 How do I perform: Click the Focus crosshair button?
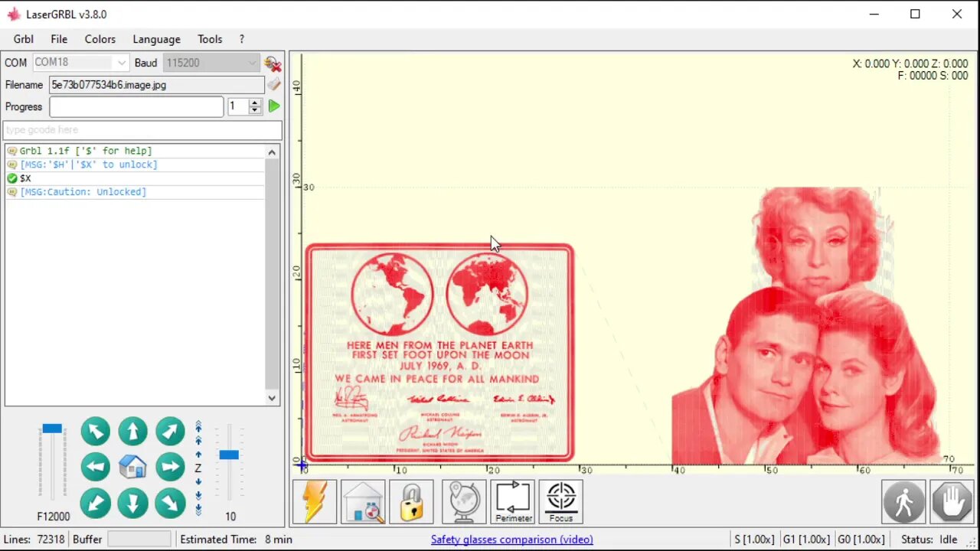tap(561, 502)
